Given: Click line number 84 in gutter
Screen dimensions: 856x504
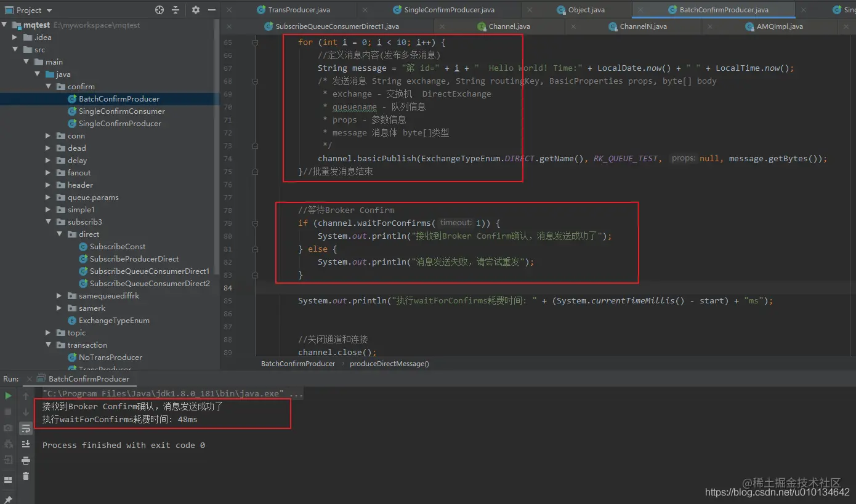Looking at the screenshot, I should [x=228, y=288].
